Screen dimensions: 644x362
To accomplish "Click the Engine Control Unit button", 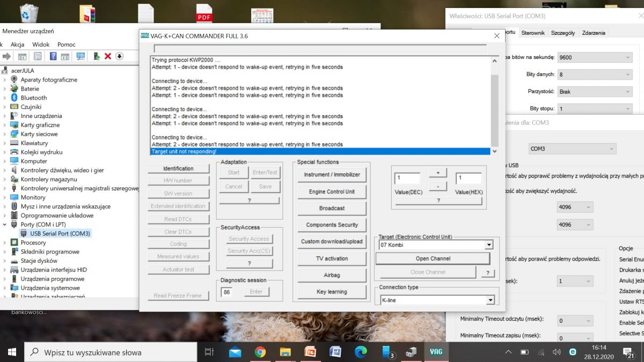I will pyautogui.click(x=332, y=191).
